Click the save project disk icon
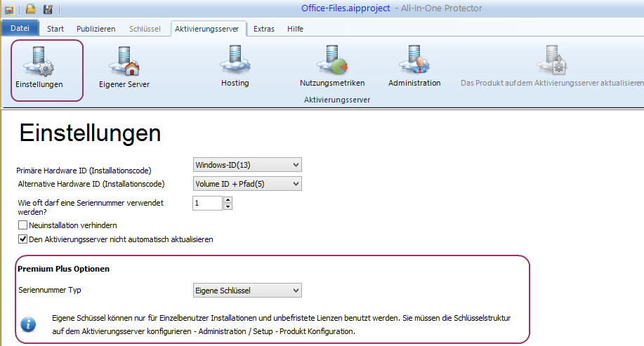This screenshot has width=644, height=346. click(48, 9)
